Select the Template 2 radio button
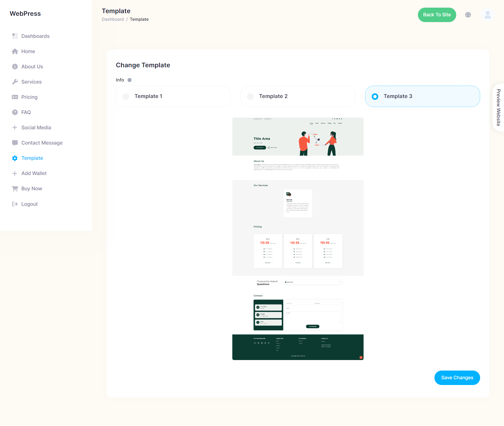This screenshot has height=426, width=504. tap(250, 96)
